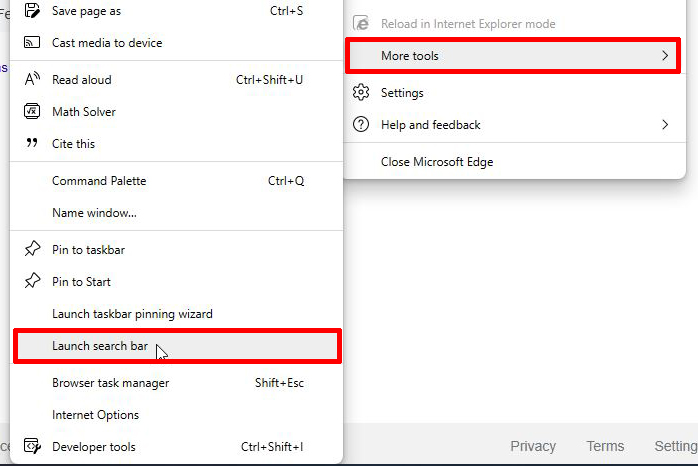Launch taskbar pinning wizard
698x466 pixels.
click(x=132, y=314)
